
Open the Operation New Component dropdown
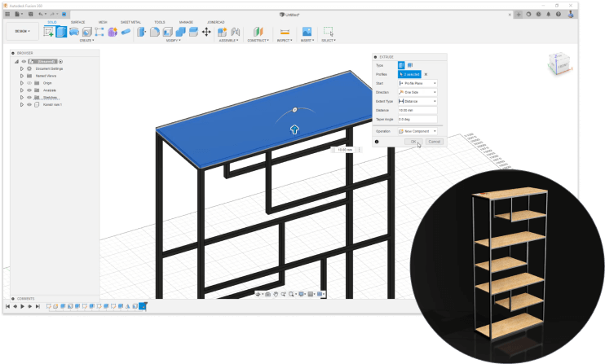417,131
